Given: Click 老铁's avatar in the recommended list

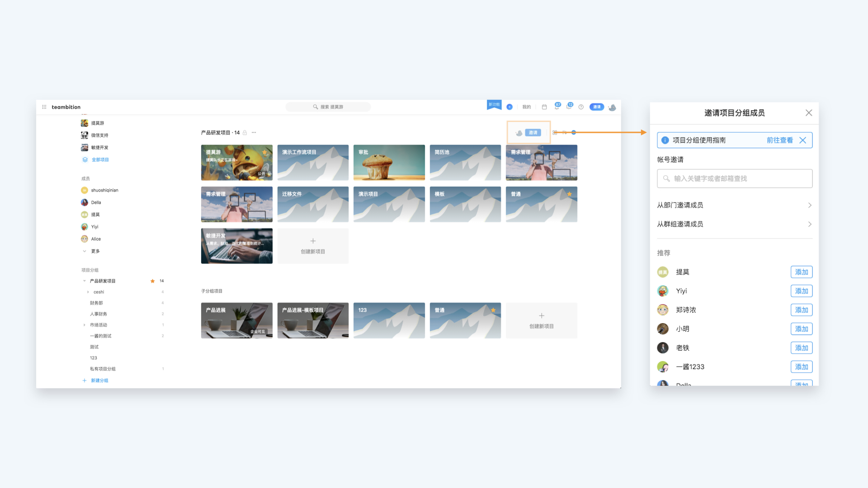Looking at the screenshot, I should click(663, 348).
